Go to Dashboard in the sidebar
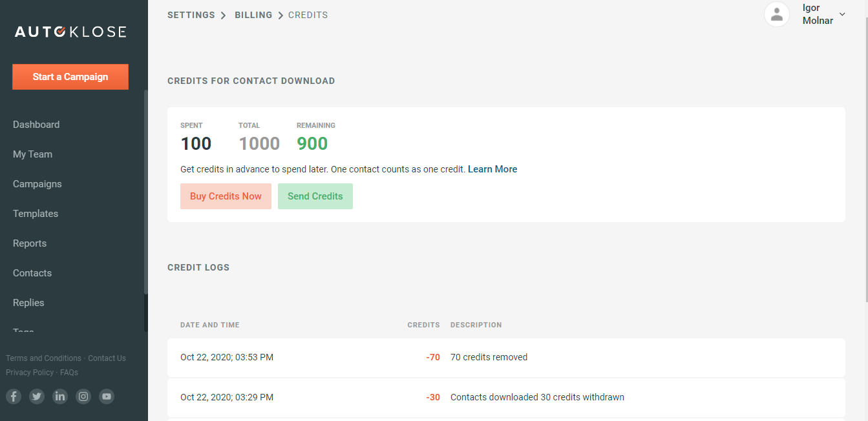Image resolution: width=868 pixels, height=421 pixels. pyautogui.click(x=36, y=125)
